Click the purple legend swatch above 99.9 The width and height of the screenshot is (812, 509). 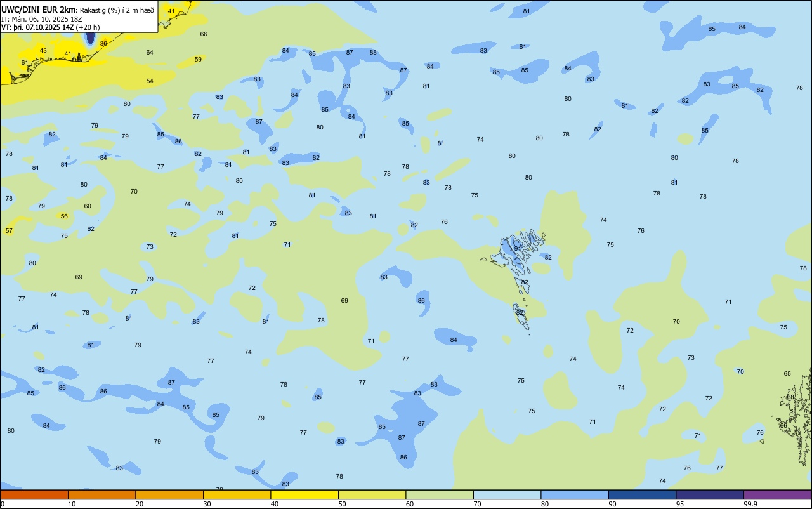777,494
